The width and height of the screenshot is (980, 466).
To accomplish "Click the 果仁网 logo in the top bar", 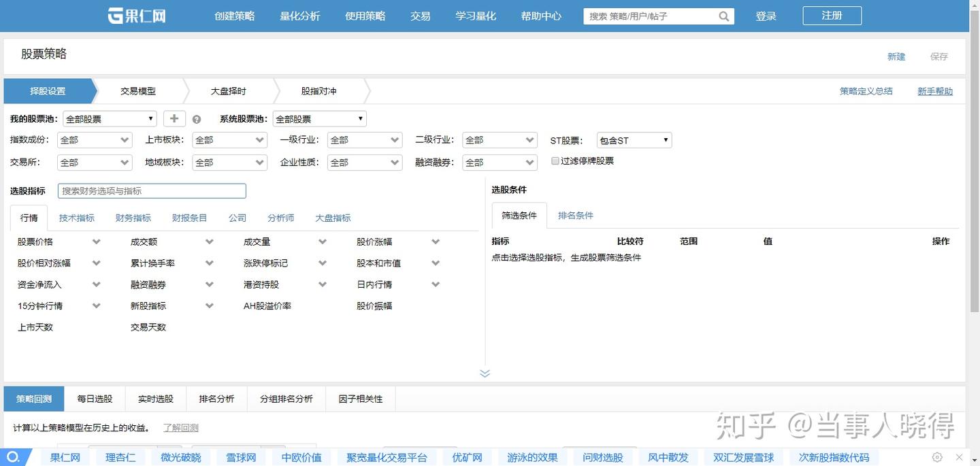I will coord(136,15).
